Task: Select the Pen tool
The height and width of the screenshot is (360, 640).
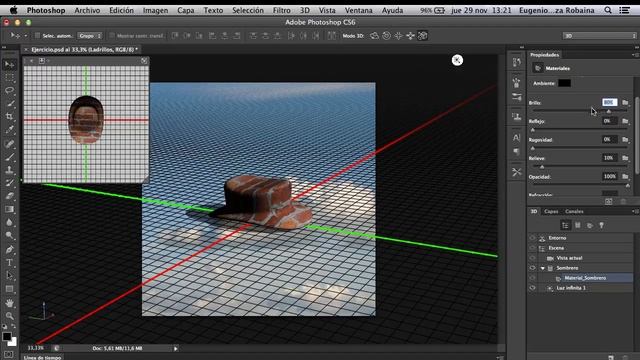Action: 9,249
